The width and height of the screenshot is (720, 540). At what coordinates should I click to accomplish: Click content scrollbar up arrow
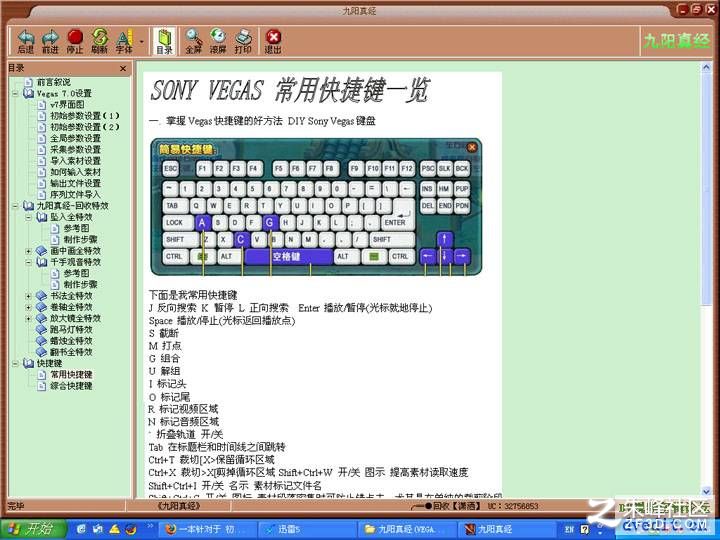click(x=706, y=68)
